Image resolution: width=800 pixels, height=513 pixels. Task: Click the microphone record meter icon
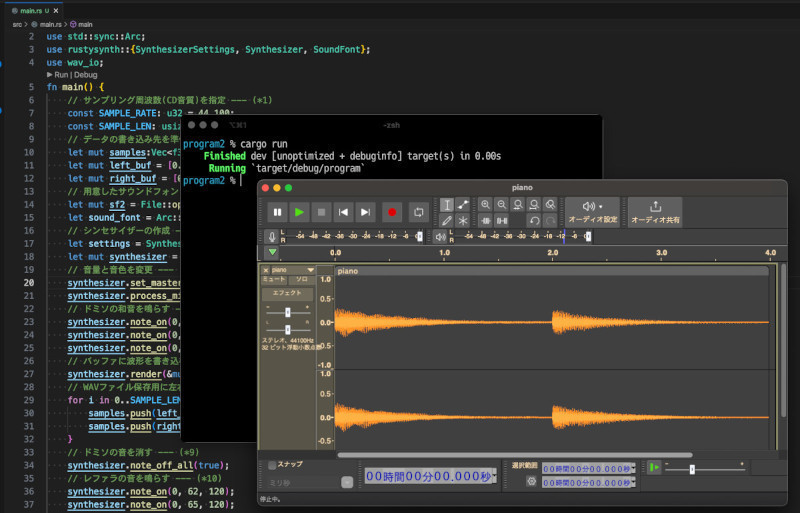tap(271, 237)
